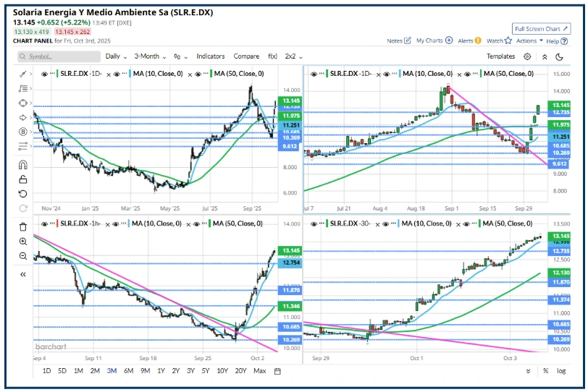Zoom in using the magnifier plus icon

(22, 242)
